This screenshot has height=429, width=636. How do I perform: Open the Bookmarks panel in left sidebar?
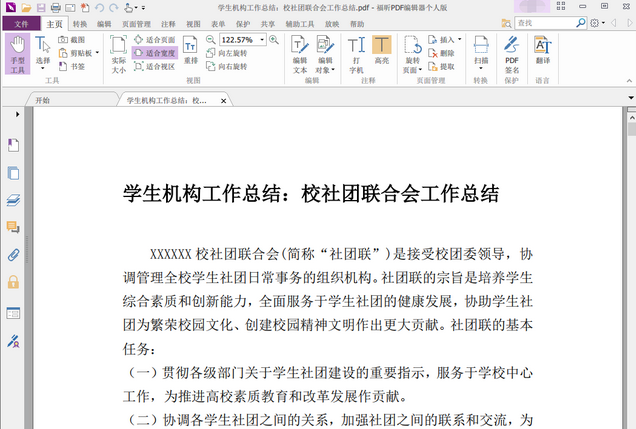(13, 145)
